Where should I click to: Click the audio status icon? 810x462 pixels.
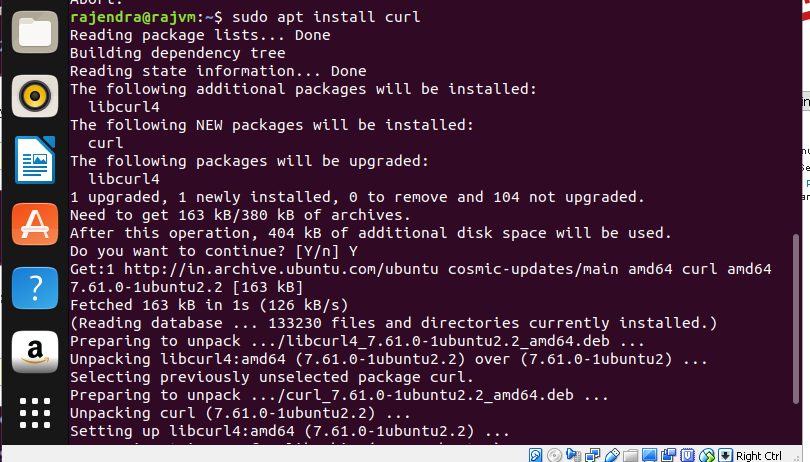[573, 455]
